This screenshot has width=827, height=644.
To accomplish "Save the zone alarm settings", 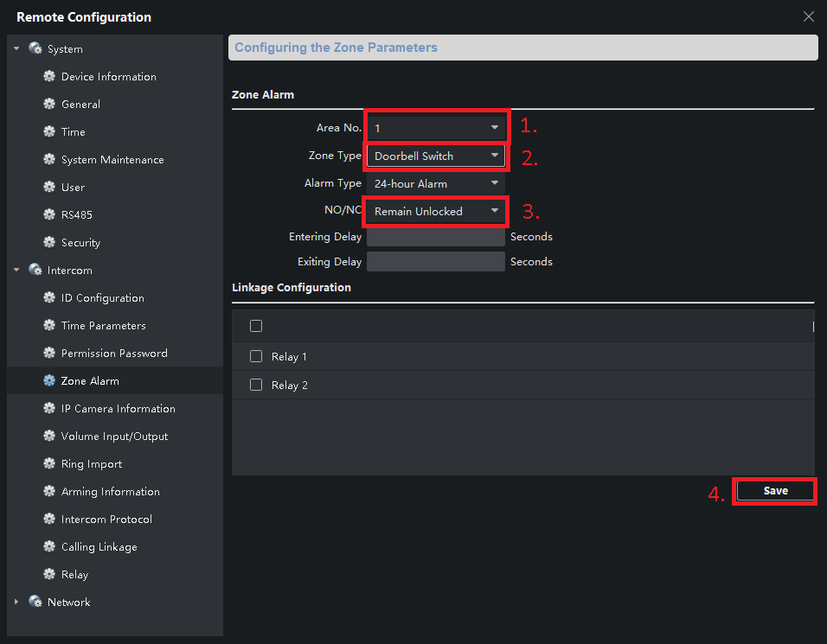I will click(x=775, y=491).
